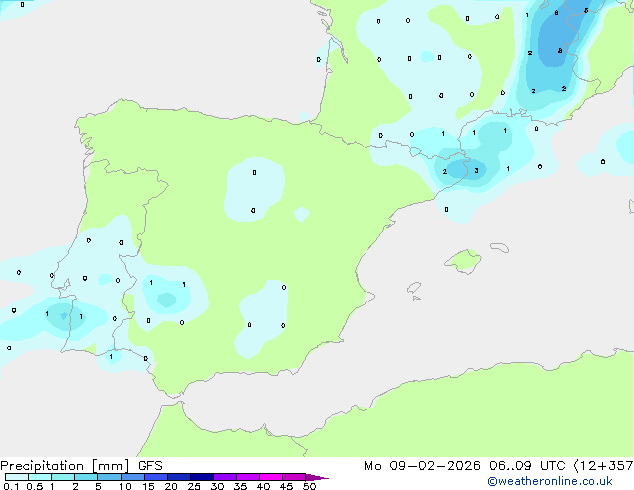
Task: Click Ibiza island on the map
Action: [414, 288]
